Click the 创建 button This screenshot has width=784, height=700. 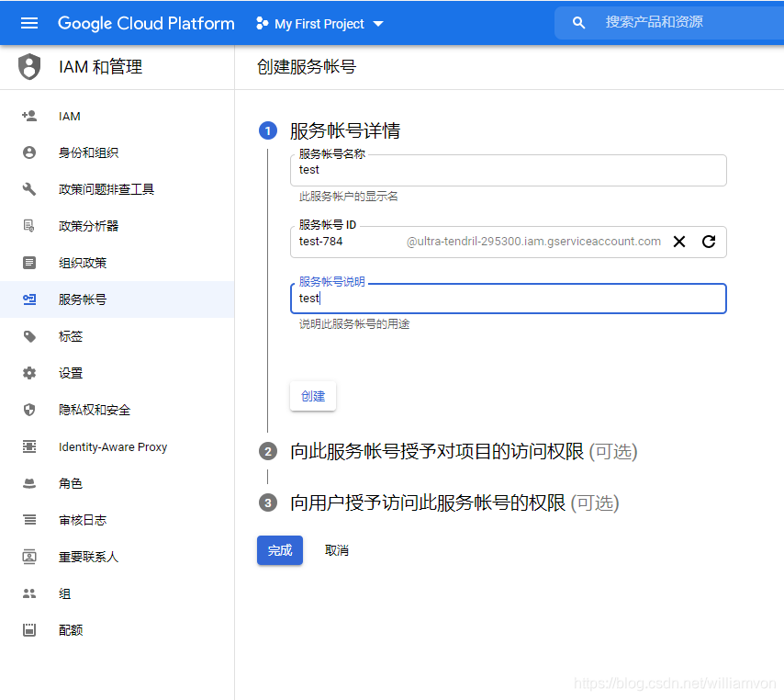pos(313,396)
